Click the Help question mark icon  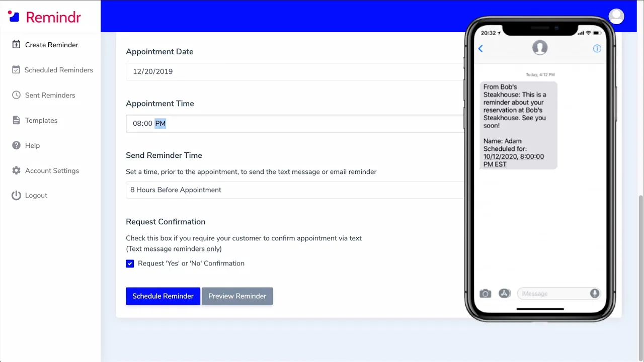(16, 145)
